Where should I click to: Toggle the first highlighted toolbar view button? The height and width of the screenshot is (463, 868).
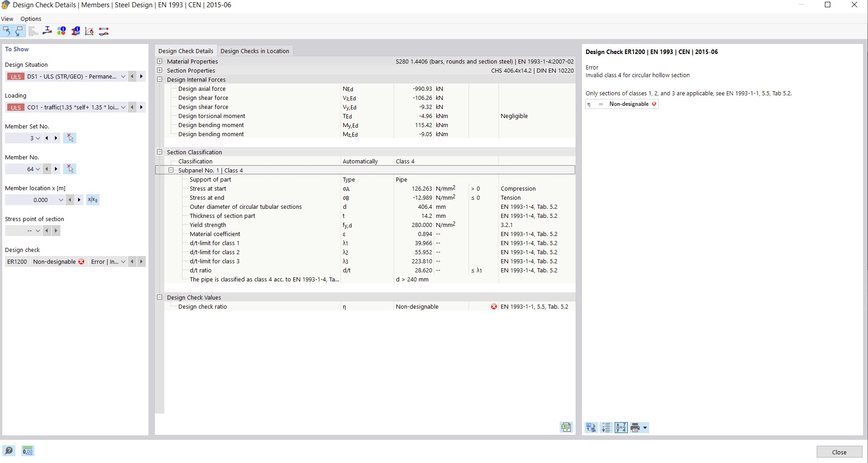pyautogui.click(x=6, y=31)
